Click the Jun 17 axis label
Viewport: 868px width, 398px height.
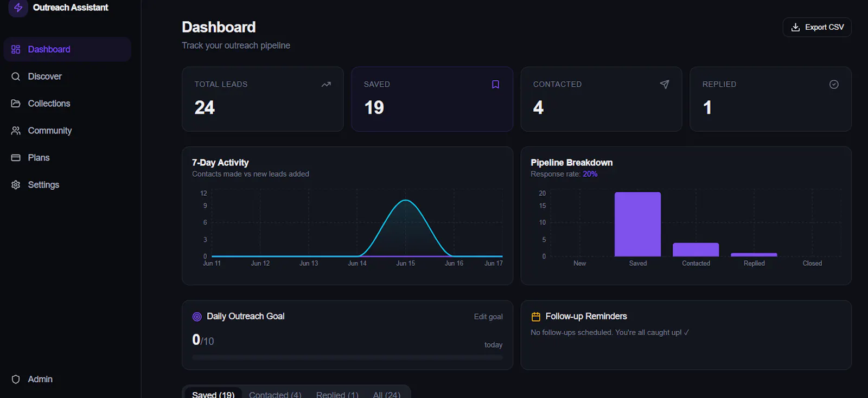tap(494, 264)
